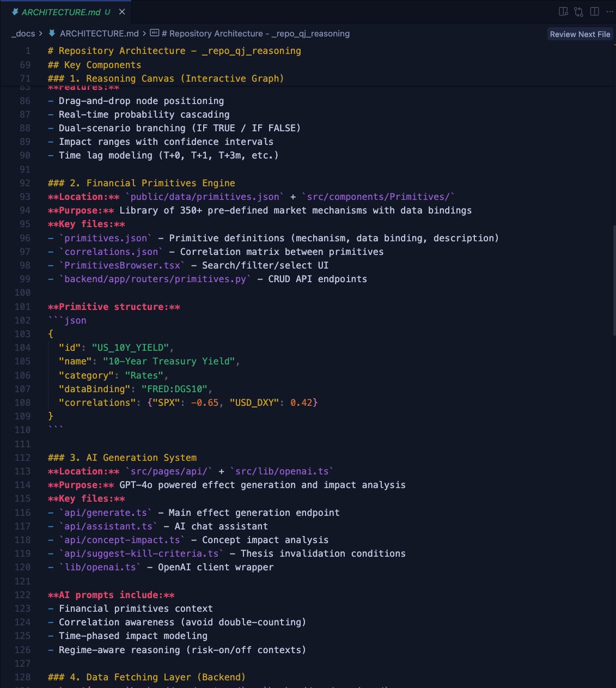Click the path `public/data/primitives.json`
The height and width of the screenshot is (688, 616).
click(205, 197)
